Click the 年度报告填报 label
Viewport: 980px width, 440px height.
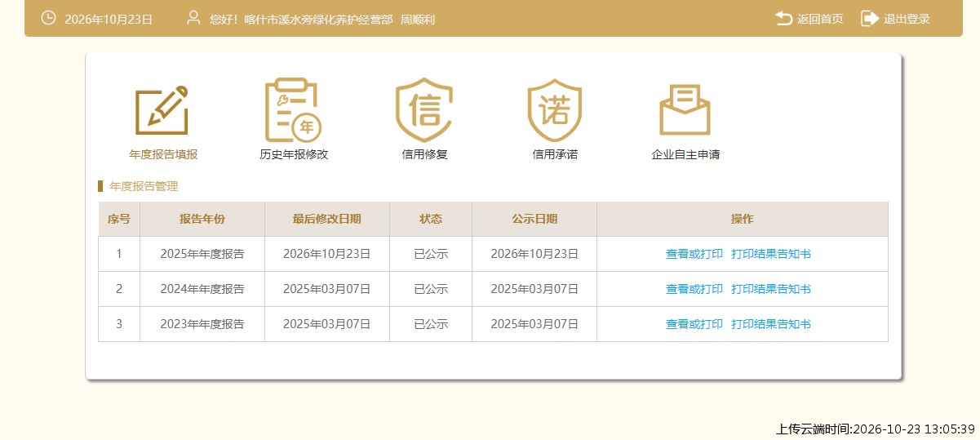(x=163, y=154)
